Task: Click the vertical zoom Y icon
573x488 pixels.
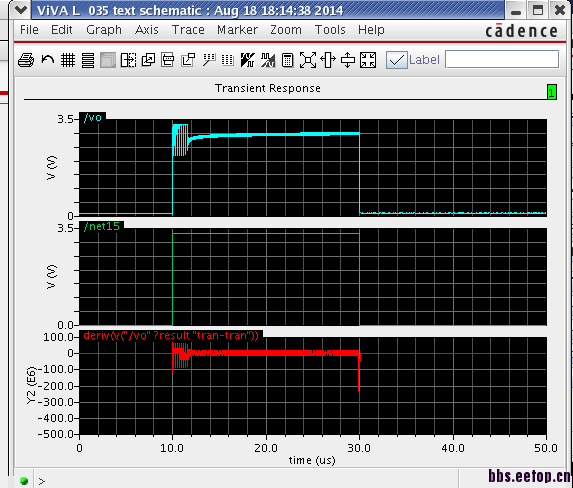Action: [x=348, y=60]
